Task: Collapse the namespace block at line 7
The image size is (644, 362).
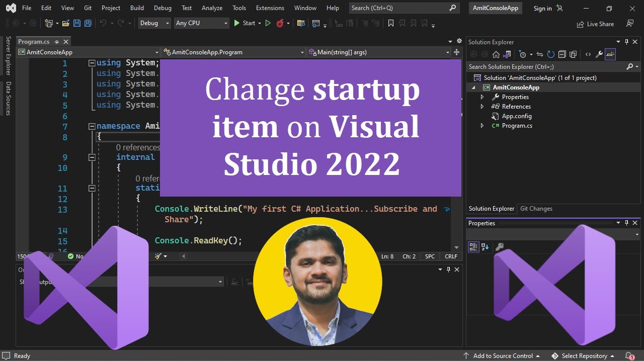Action: pyautogui.click(x=92, y=126)
